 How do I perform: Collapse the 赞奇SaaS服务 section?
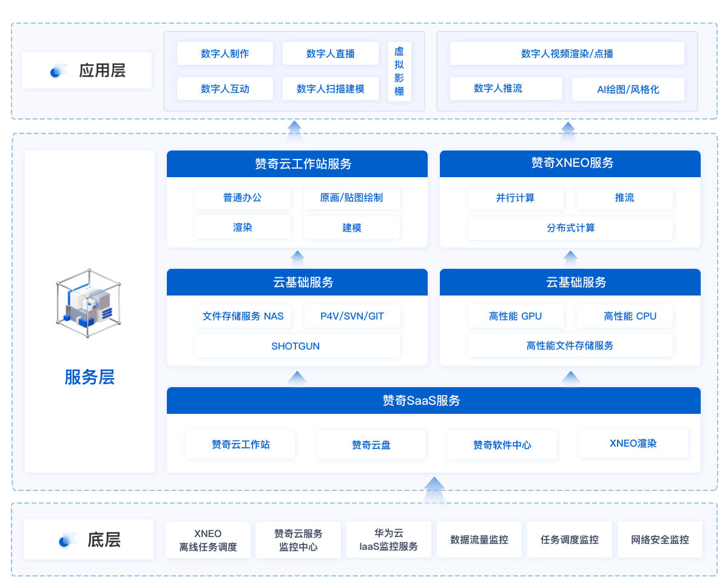pyautogui.click(x=434, y=400)
